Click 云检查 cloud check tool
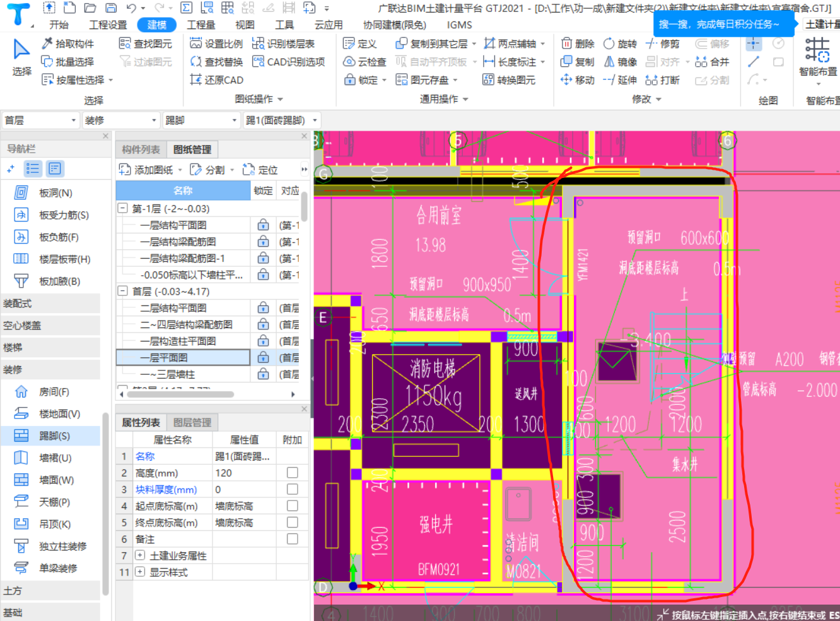The image size is (840, 621). click(x=365, y=62)
